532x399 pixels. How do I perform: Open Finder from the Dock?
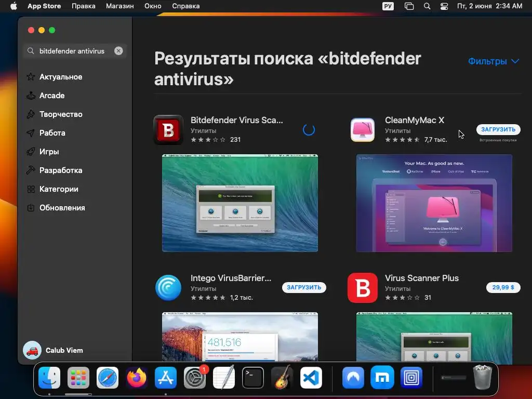(x=49, y=378)
